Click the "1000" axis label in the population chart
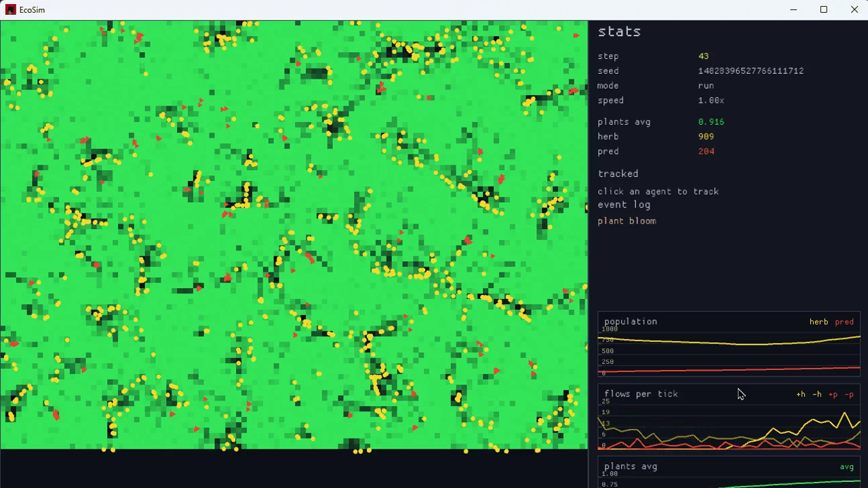 610,329
